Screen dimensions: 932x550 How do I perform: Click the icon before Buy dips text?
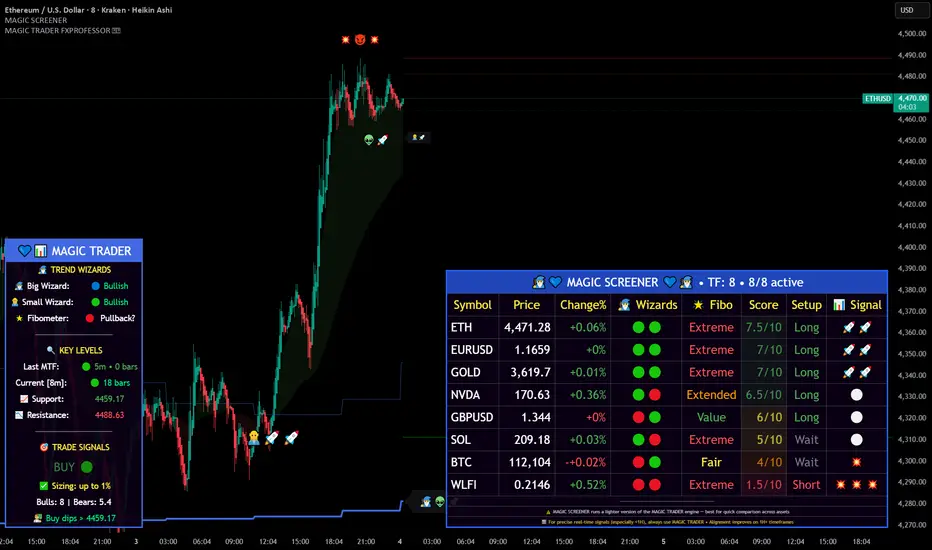37,518
